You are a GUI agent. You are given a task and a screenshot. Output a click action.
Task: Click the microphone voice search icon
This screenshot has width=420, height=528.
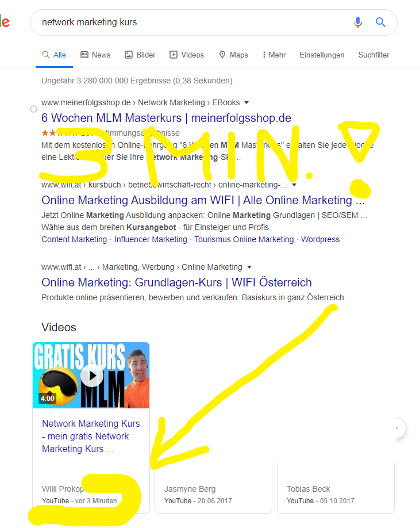coord(358,22)
